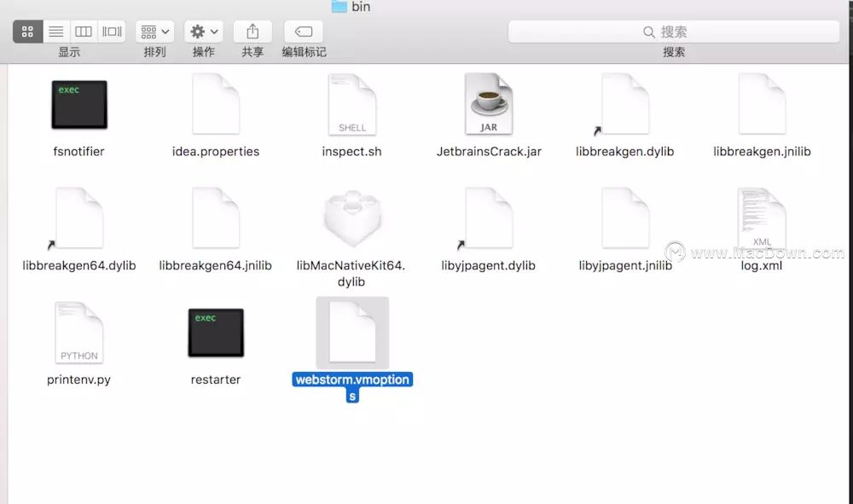
Task: Click the share (共享) button
Action: click(252, 32)
